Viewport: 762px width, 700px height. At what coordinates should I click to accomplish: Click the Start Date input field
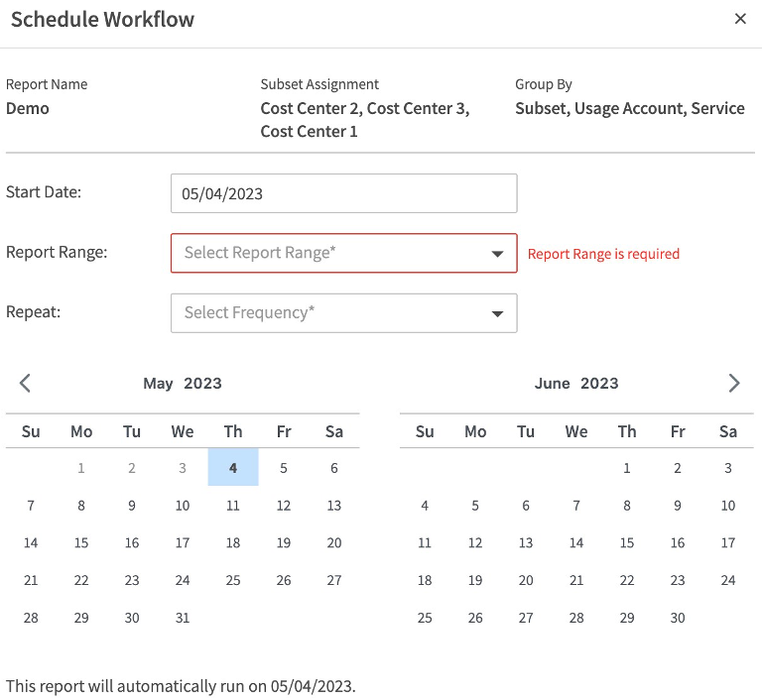tap(343, 193)
